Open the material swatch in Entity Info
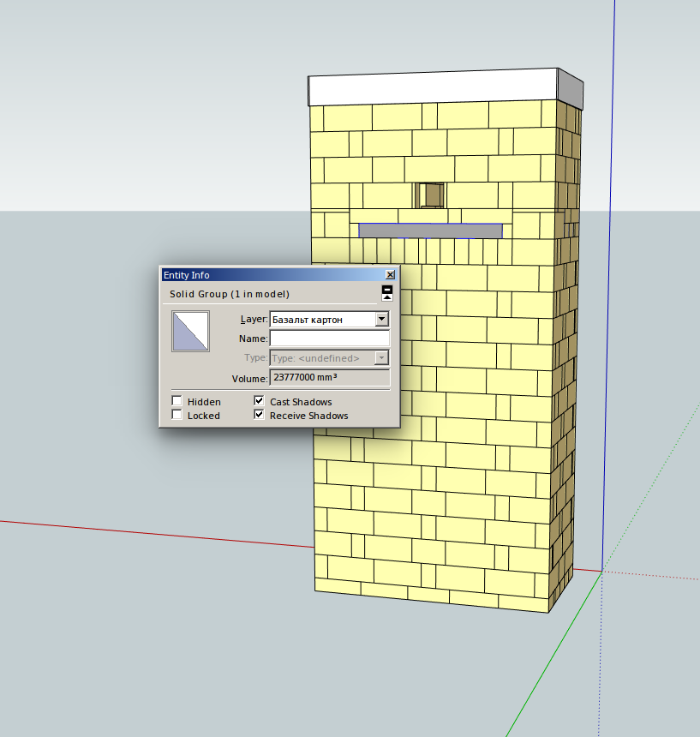Image resolution: width=700 pixels, height=737 pixels. click(x=190, y=332)
